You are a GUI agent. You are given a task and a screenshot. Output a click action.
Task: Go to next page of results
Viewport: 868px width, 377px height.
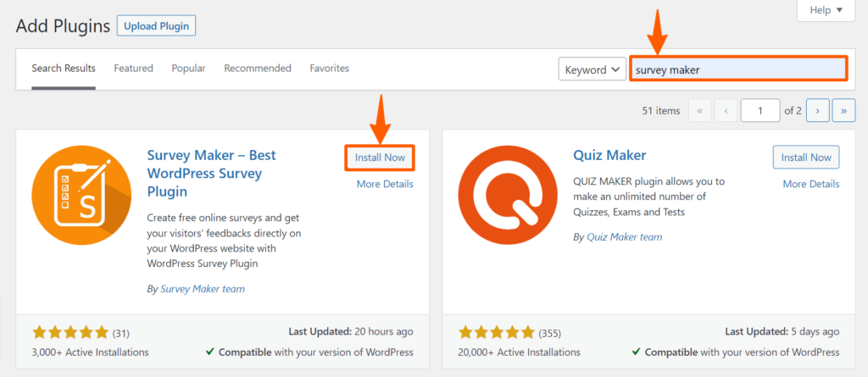click(x=817, y=111)
